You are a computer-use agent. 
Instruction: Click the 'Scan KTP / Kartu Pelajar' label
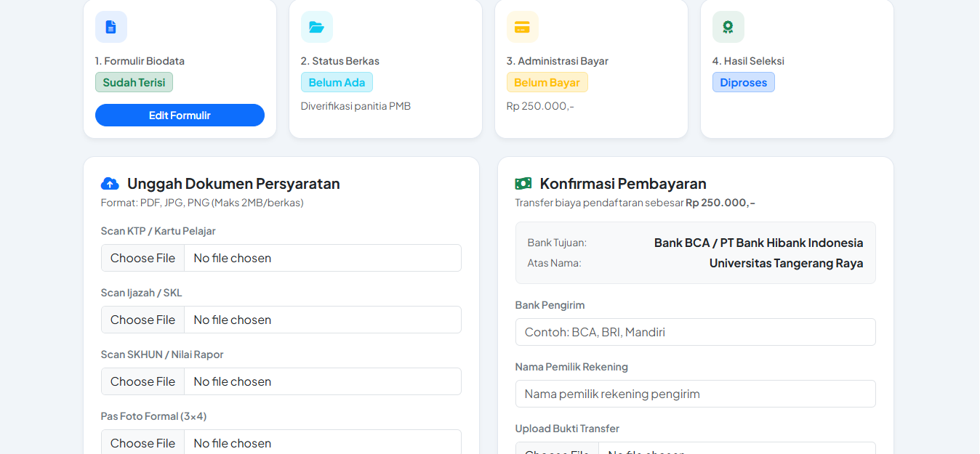pos(158,231)
